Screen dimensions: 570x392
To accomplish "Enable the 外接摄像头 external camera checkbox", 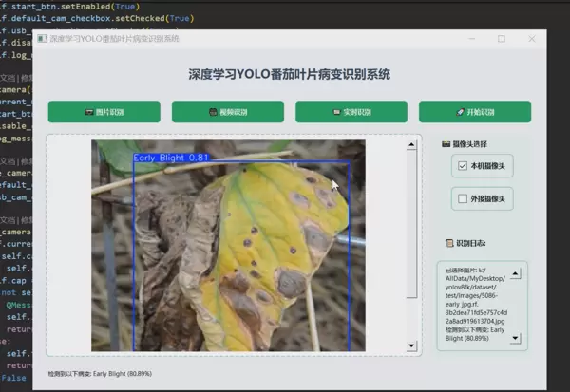I will (464, 198).
